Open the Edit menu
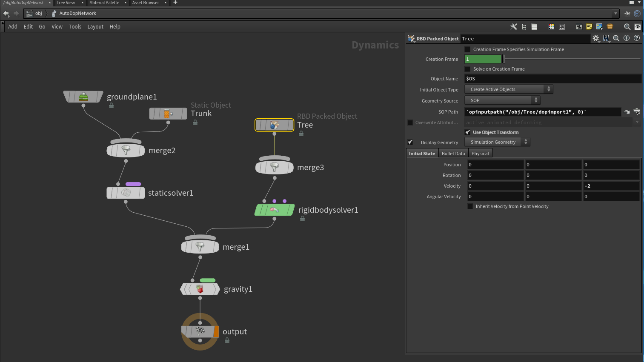The width and height of the screenshot is (644, 362). (28, 26)
